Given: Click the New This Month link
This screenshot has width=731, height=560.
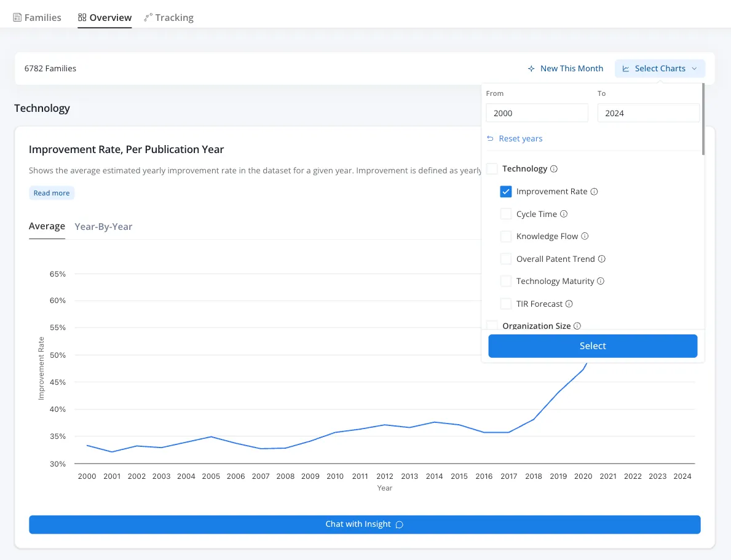Looking at the screenshot, I should (565, 69).
